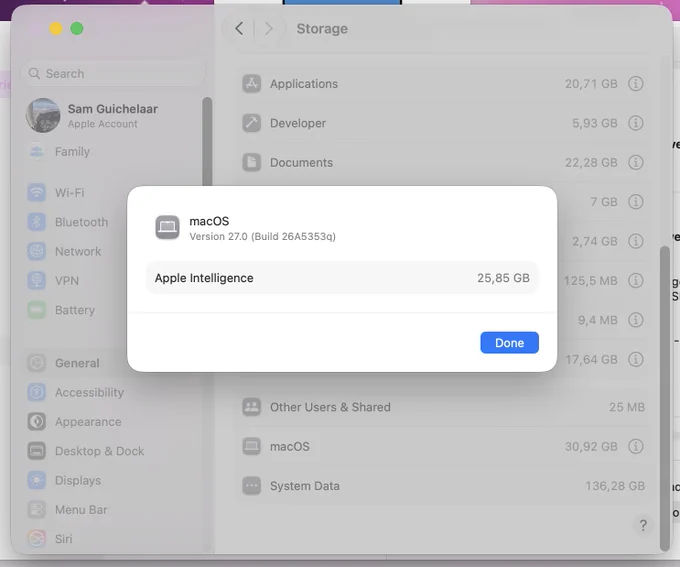The width and height of the screenshot is (680, 567).
Task: Click the Storage pane vertical scrollbar
Action: coord(664,398)
